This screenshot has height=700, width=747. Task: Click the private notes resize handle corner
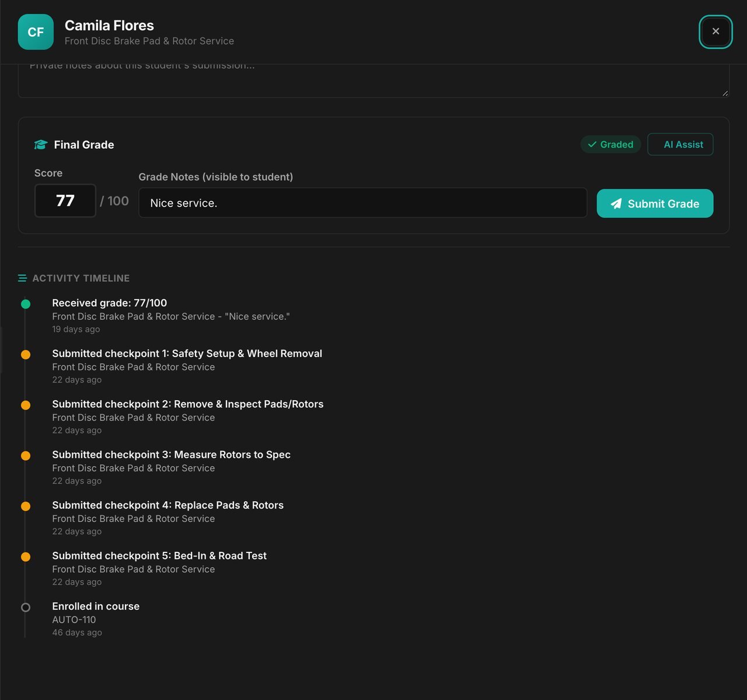(725, 93)
